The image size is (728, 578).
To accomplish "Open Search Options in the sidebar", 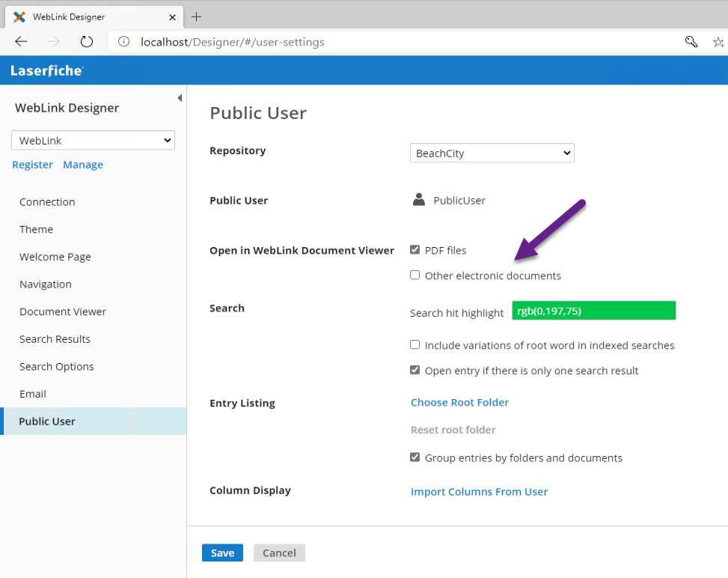I will pos(57,366).
